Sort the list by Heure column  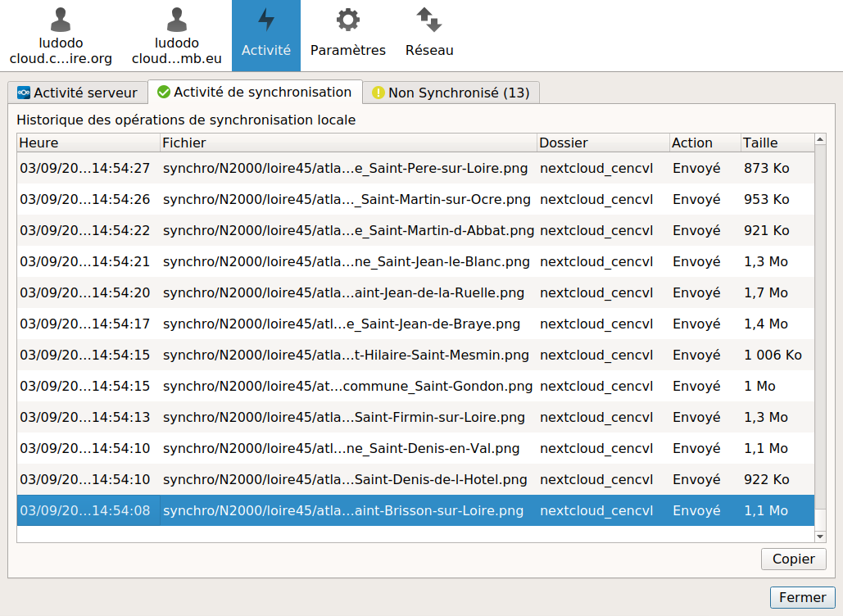[88, 143]
